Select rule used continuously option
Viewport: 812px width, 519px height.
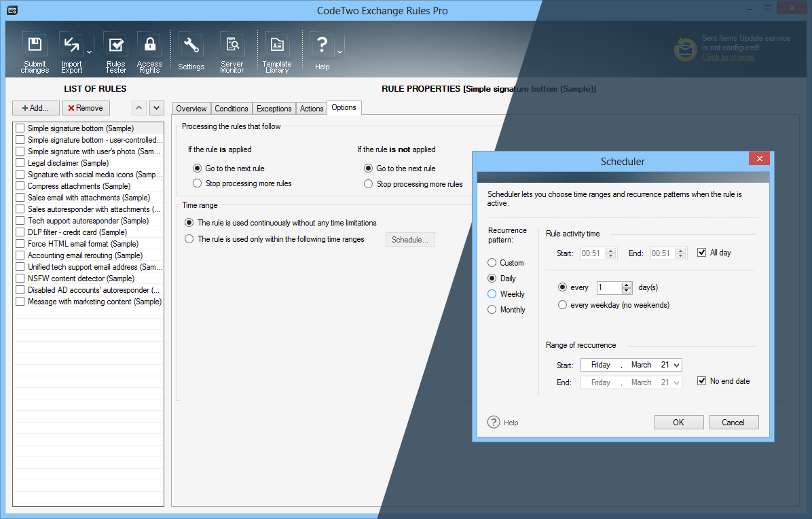point(189,223)
